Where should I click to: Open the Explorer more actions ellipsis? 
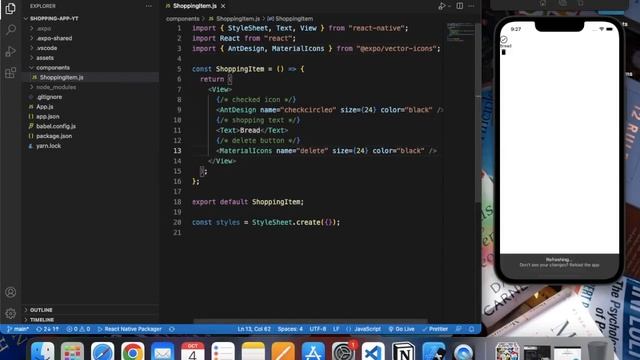tap(149, 6)
